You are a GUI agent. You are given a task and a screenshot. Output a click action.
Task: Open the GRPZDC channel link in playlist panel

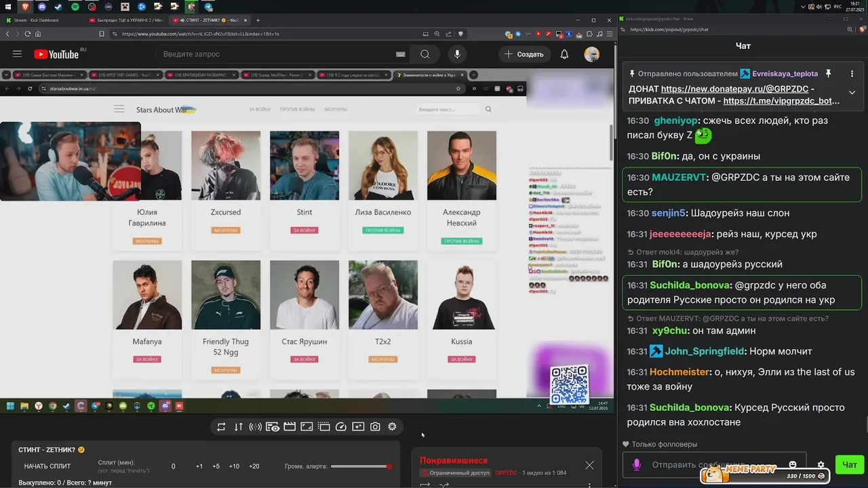[506, 472]
